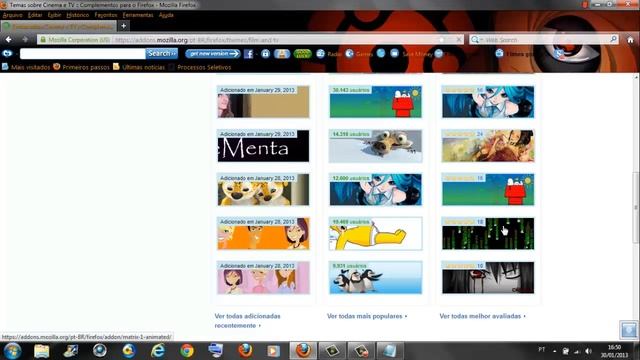Stop loading with the address bar X
Image resolution: width=640 pixels, height=360 pixels.
pyautogui.click(x=459, y=40)
